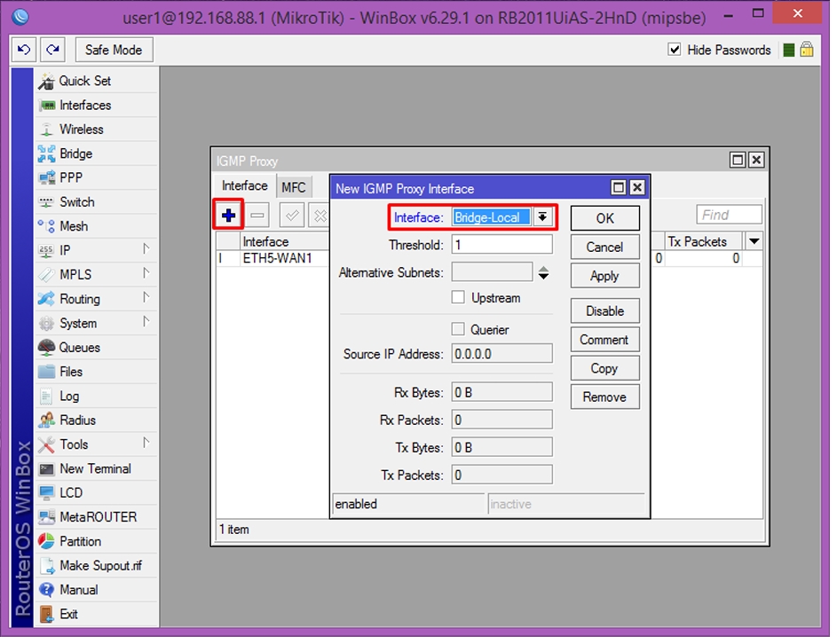Screen dimensions: 837x644
Task: Open the column selector dropdown in IGMP Proxy
Action: [754, 241]
